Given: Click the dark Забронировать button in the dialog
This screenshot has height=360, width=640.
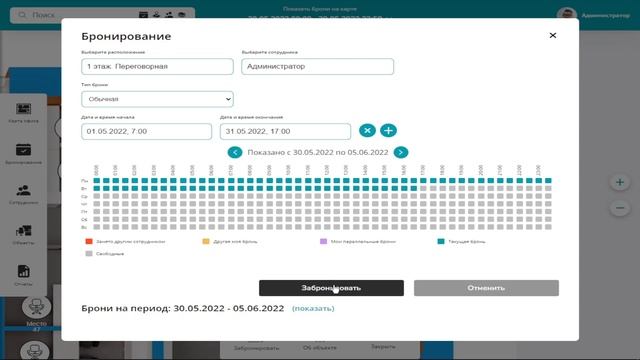Looking at the screenshot, I should (331, 288).
